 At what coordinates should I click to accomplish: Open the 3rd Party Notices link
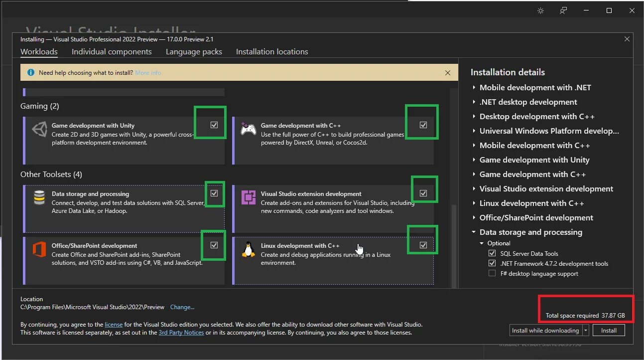[x=181, y=333]
